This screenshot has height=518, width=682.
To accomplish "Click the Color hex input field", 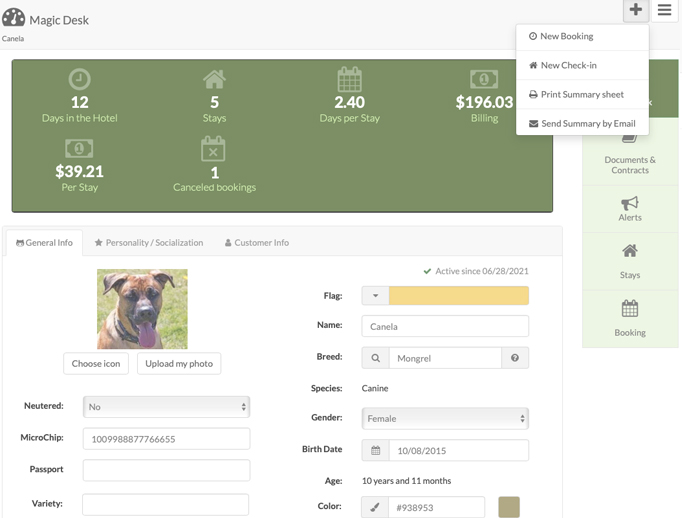I will point(436,507).
